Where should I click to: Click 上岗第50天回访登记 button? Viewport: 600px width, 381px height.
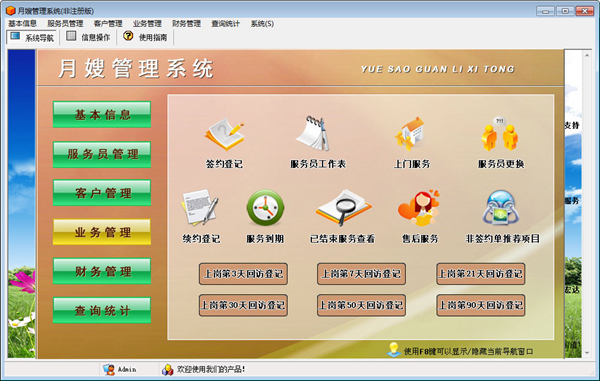(361, 305)
